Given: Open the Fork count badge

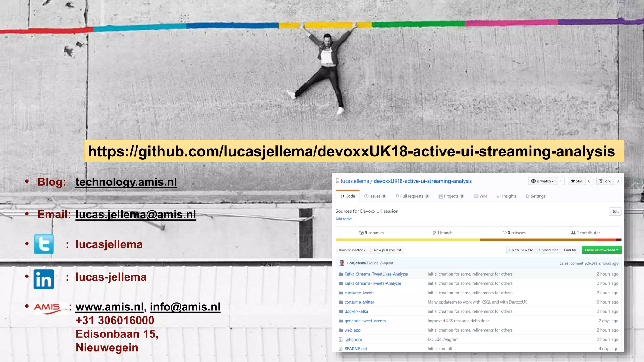Looking at the screenshot, I should [x=618, y=181].
